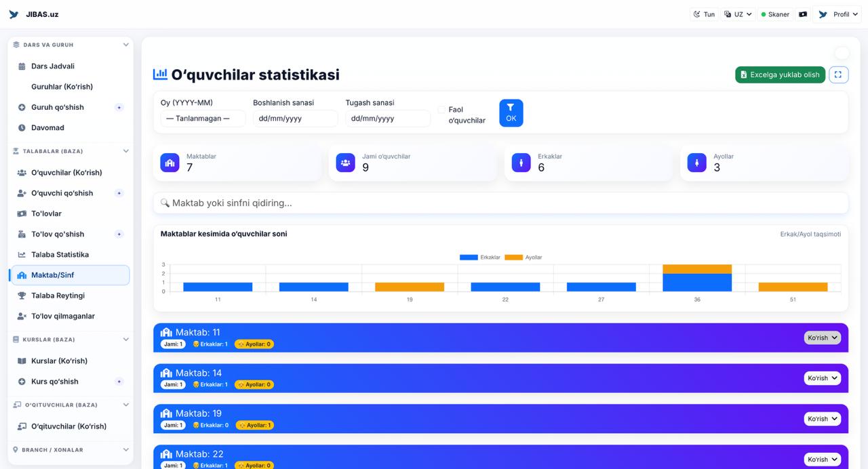Image resolution: width=868 pixels, height=469 pixels.
Task: Click the JIBAS.uz bird logo
Action: (14, 14)
